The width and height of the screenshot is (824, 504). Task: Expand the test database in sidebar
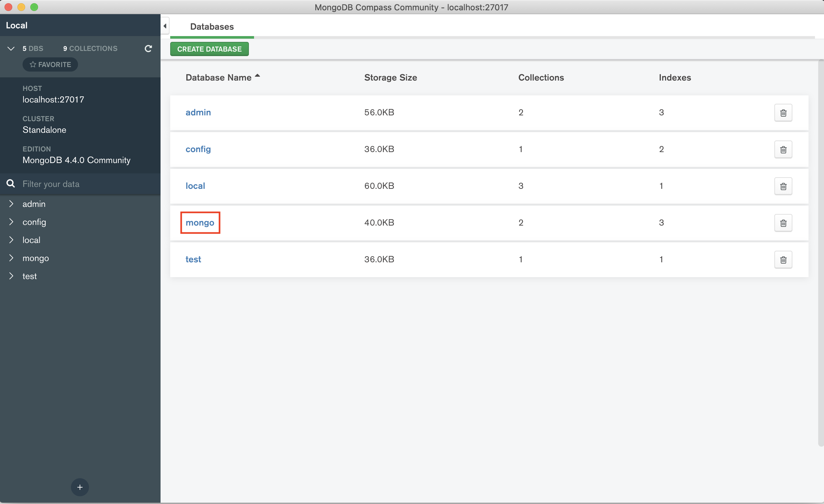pyautogui.click(x=11, y=276)
